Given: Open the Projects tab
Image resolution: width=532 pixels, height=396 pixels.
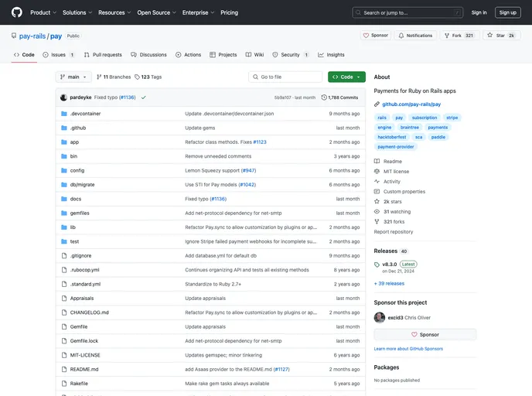Looking at the screenshot, I should coord(223,55).
